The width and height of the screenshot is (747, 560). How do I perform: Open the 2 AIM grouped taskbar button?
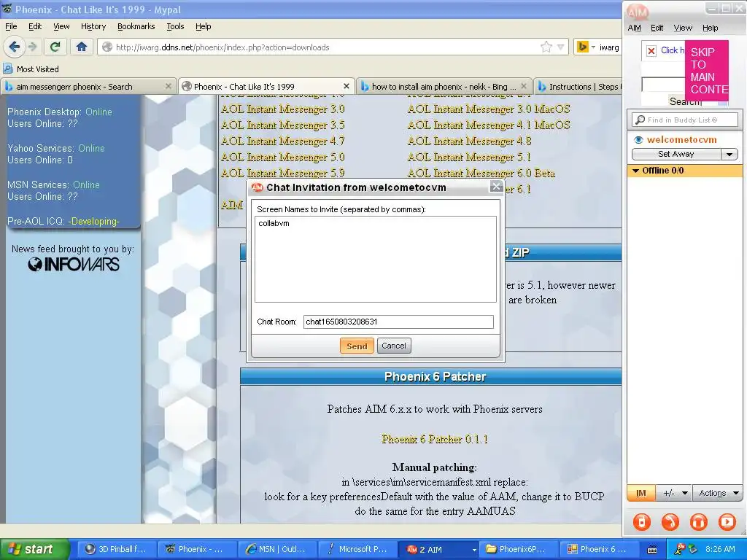438,550
